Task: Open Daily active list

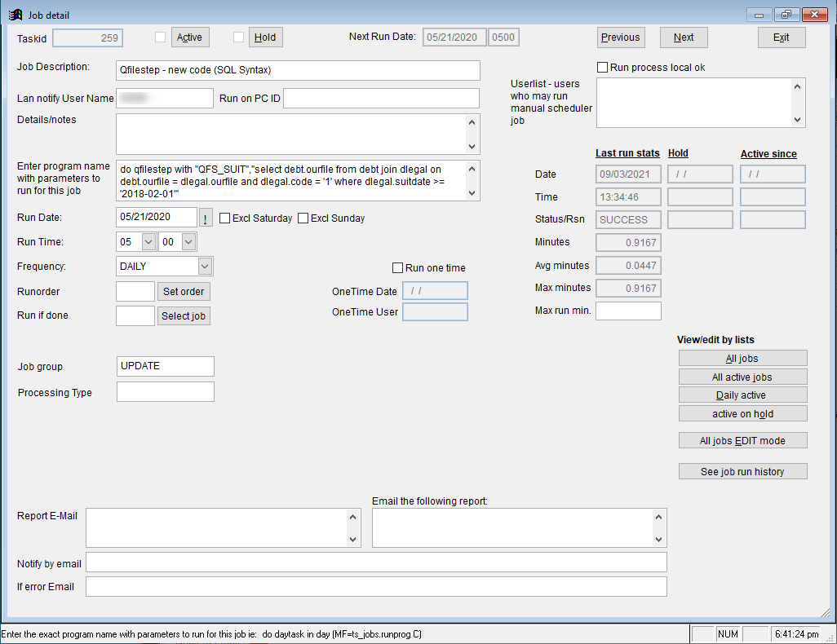Action: click(x=742, y=395)
